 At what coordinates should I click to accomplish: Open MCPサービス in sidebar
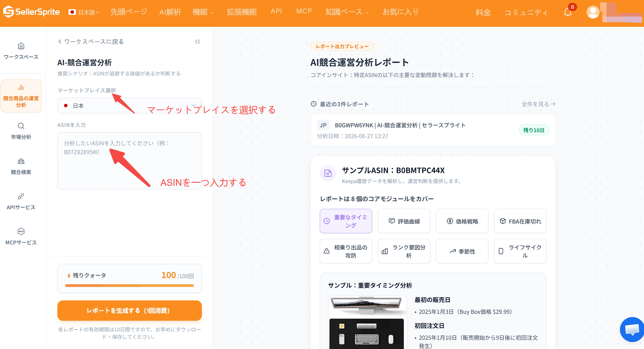click(21, 237)
